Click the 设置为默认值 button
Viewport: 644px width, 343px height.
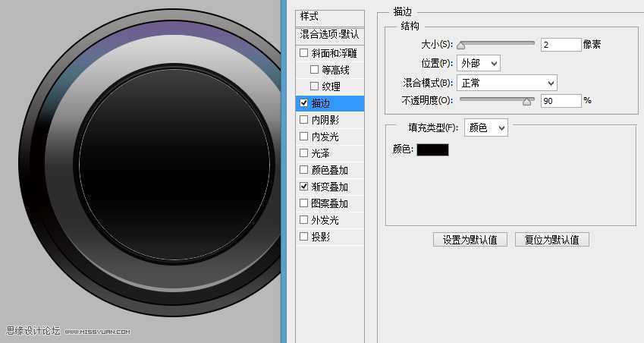tap(470, 240)
